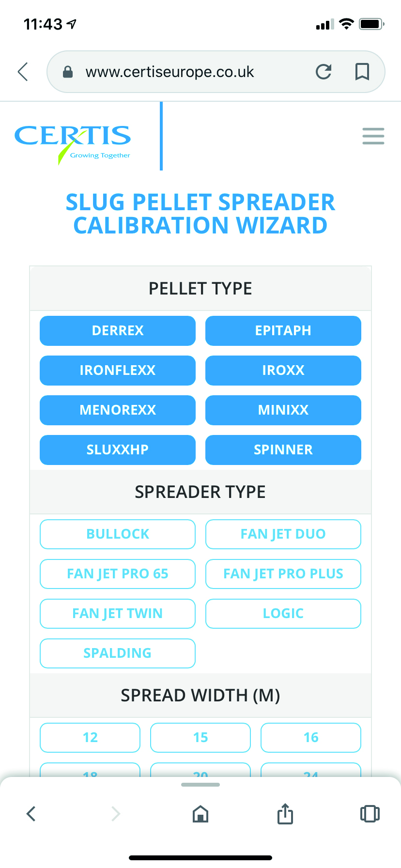Grab the bottom sheet drag handle

pos(200,785)
